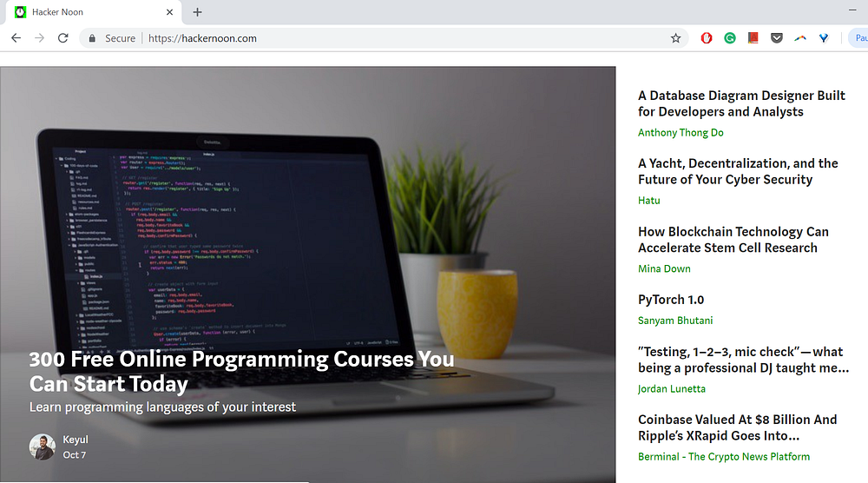This screenshot has height=483, width=868.
Task: Open Coinbase Valued At $8 Billion article
Action: [x=737, y=427]
